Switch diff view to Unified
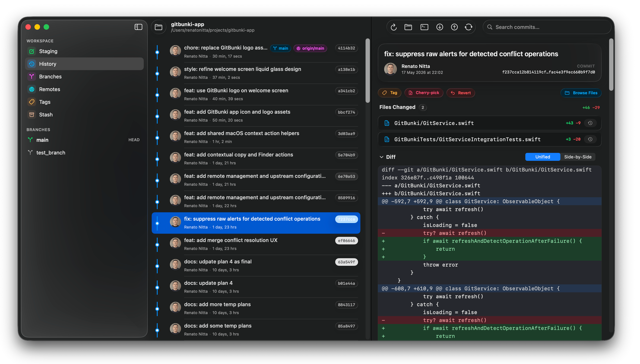This screenshot has width=640, height=364. coord(543,157)
